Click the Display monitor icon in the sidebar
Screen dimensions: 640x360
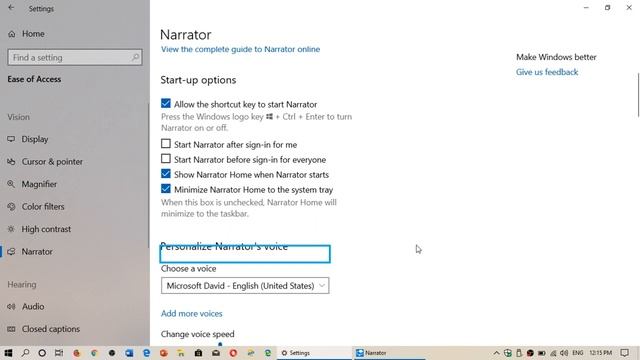tap(11, 139)
